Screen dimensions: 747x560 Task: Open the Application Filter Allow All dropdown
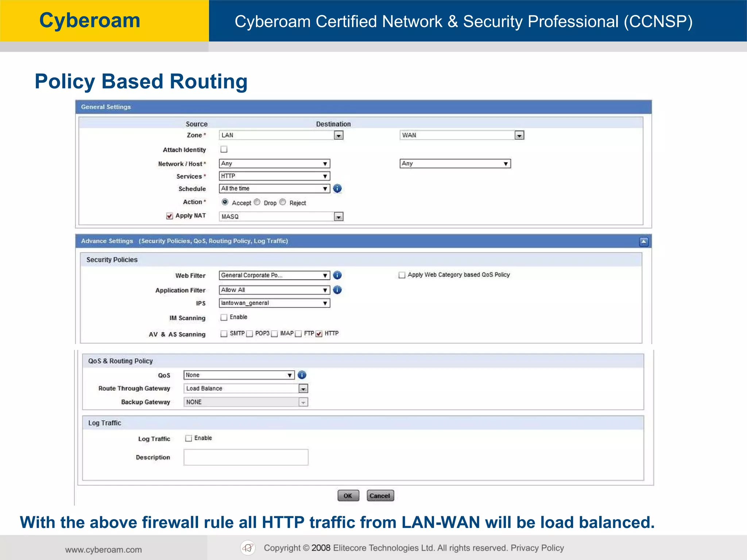(x=275, y=290)
